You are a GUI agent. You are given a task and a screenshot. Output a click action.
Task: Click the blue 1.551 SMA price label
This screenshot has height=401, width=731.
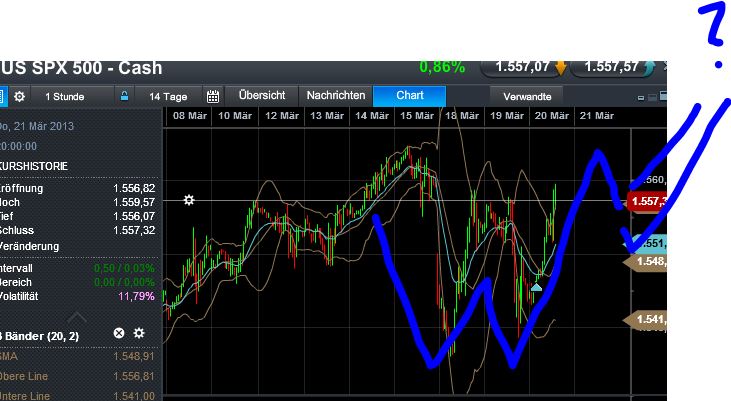(646, 243)
